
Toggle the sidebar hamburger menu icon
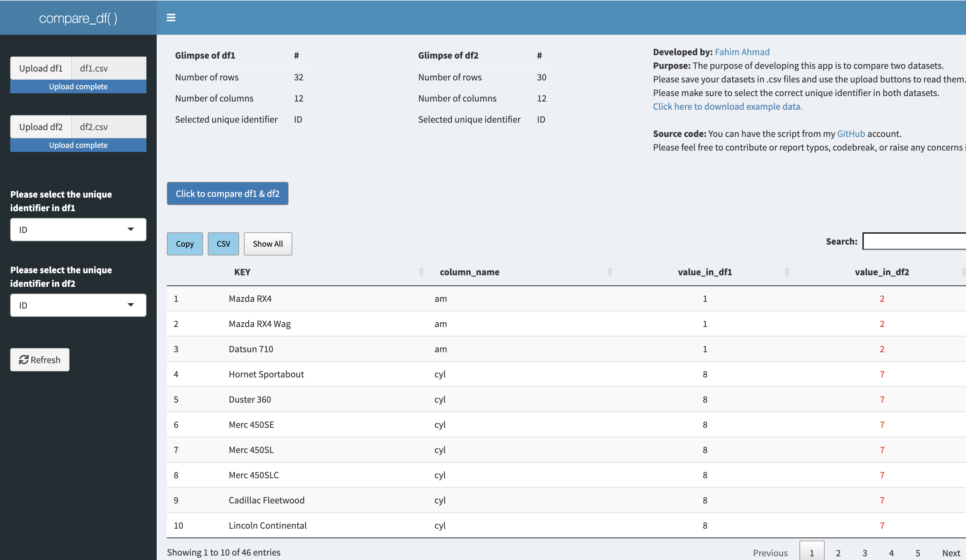[x=171, y=18]
